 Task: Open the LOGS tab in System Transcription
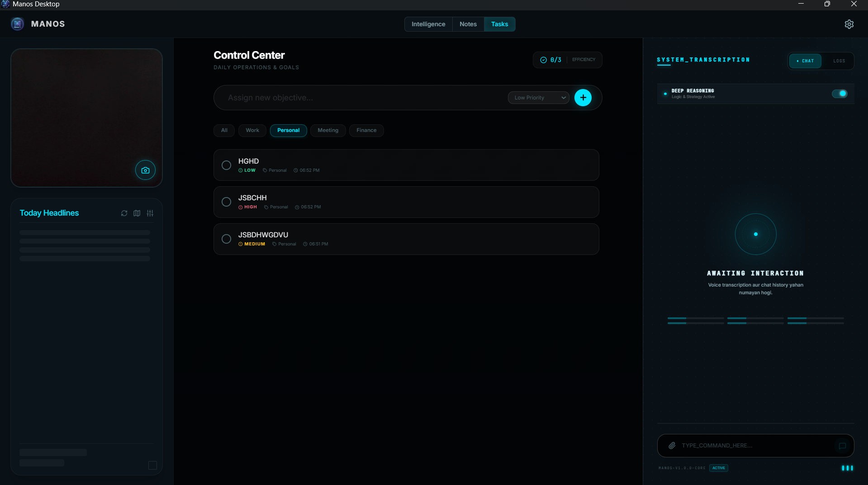pyautogui.click(x=839, y=61)
